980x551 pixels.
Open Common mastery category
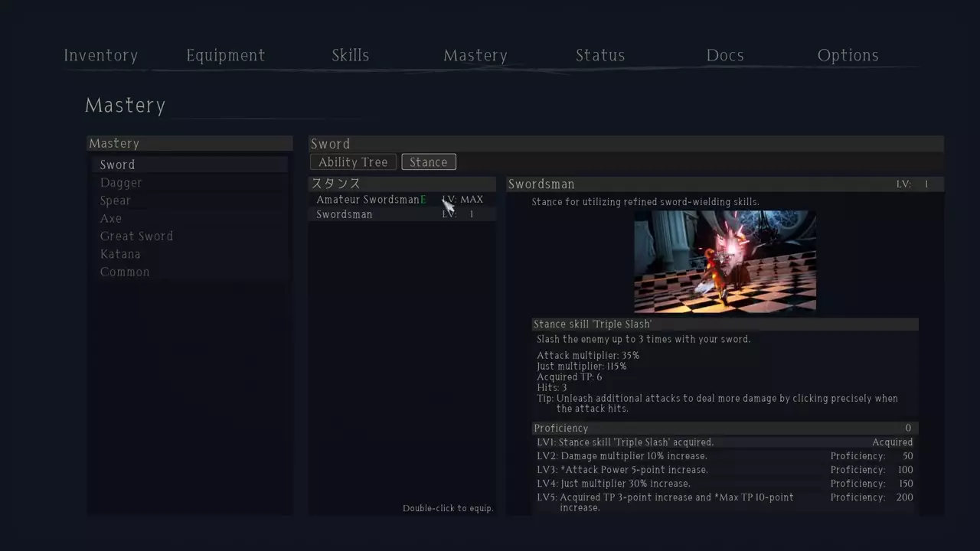coord(190,272)
